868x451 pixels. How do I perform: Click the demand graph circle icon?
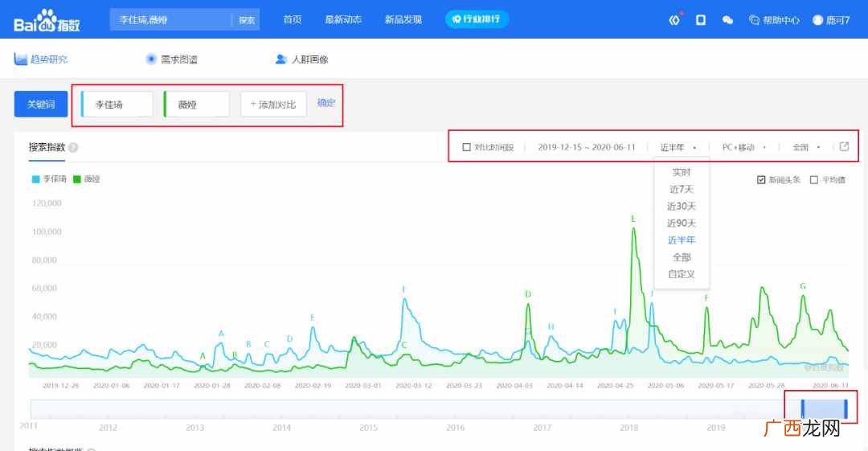[x=150, y=59]
